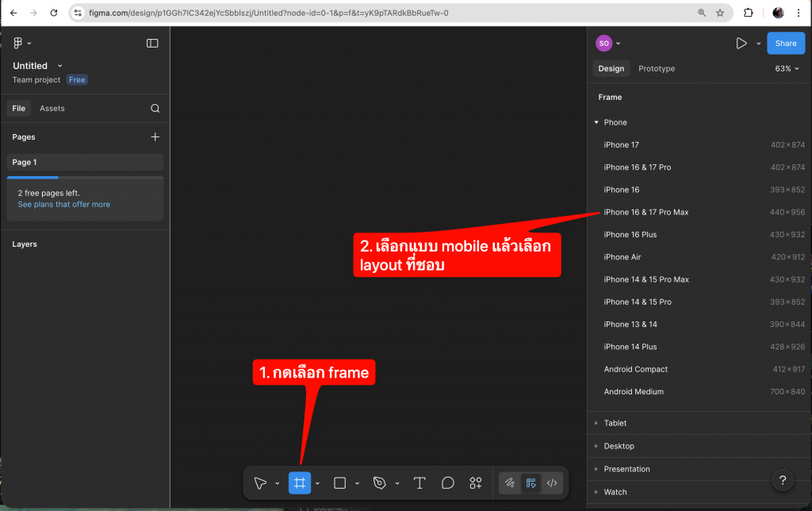Search the file with magnifier icon
This screenshot has height=511, width=812.
(155, 109)
